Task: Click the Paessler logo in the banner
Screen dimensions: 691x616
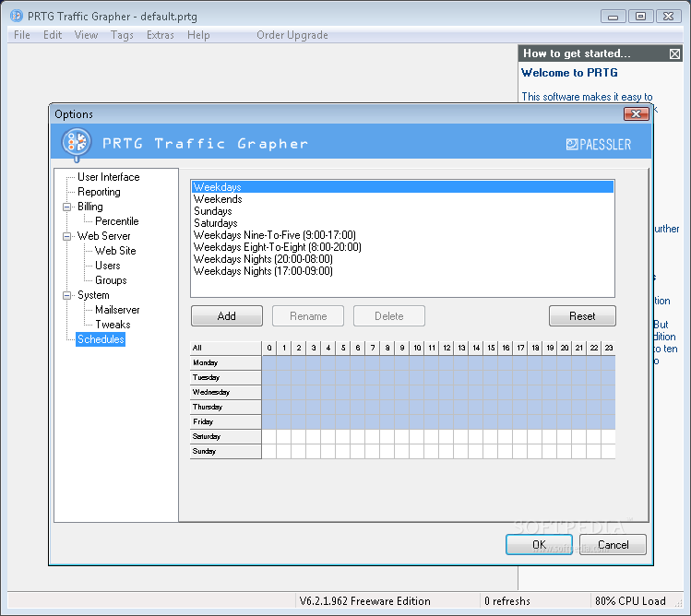Action: click(598, 144)
